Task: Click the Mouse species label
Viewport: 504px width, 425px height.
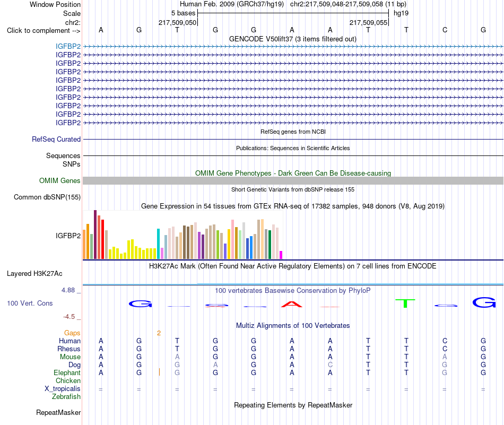Action: pyautogui.click(x=70, y=357)
